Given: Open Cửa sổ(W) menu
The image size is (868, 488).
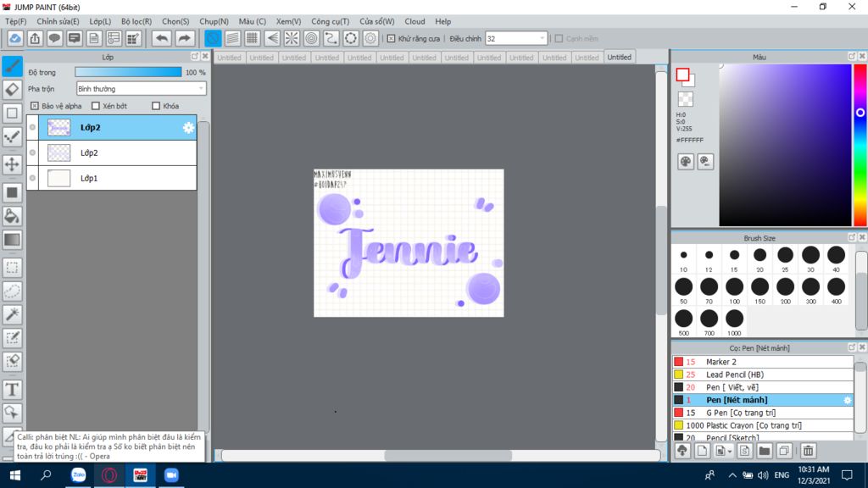Looking at the screenshot, I should click(x=377, y=21).
